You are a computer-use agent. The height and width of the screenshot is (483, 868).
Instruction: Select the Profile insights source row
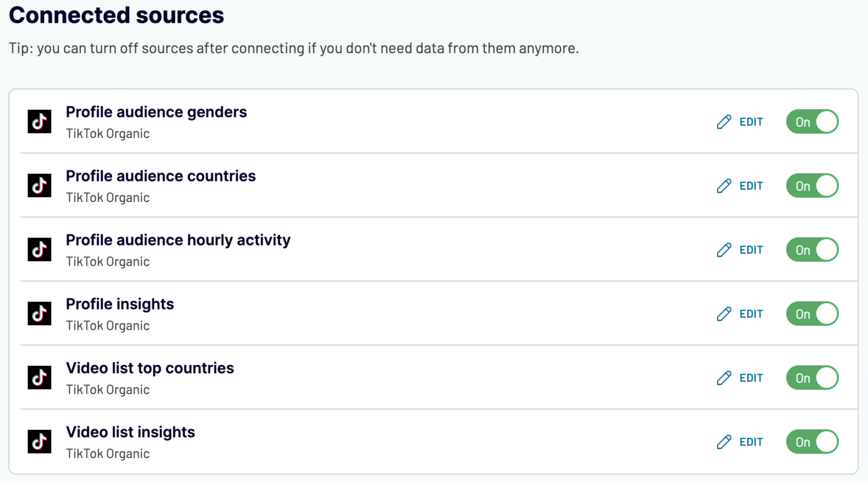click(120, 304)
